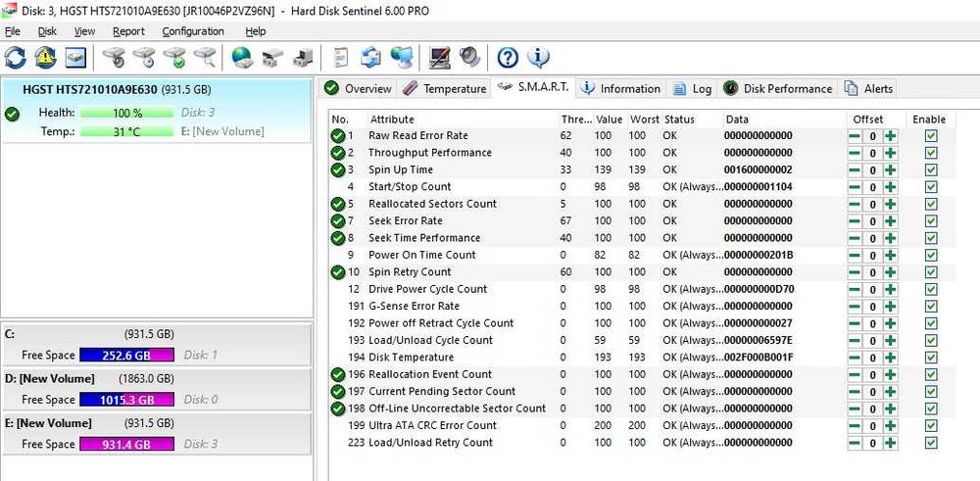Click green status check beside Current Pending Sector Count
The width and height of the screenshot is (980, 481).
[338, 391]
